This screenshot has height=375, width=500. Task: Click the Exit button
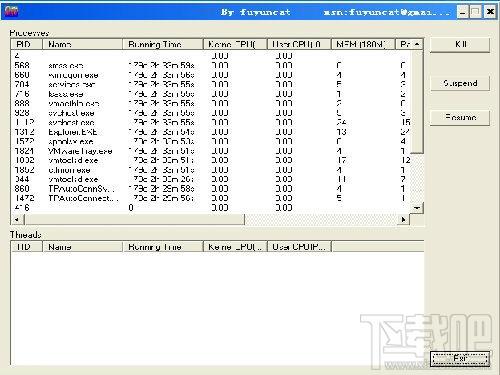point(460,358)
